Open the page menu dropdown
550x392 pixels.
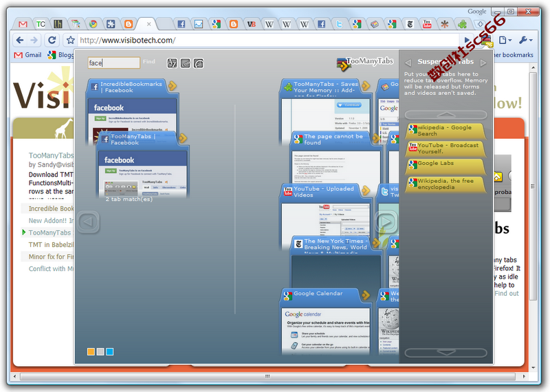pyautogui.click(x=505, y=40)
